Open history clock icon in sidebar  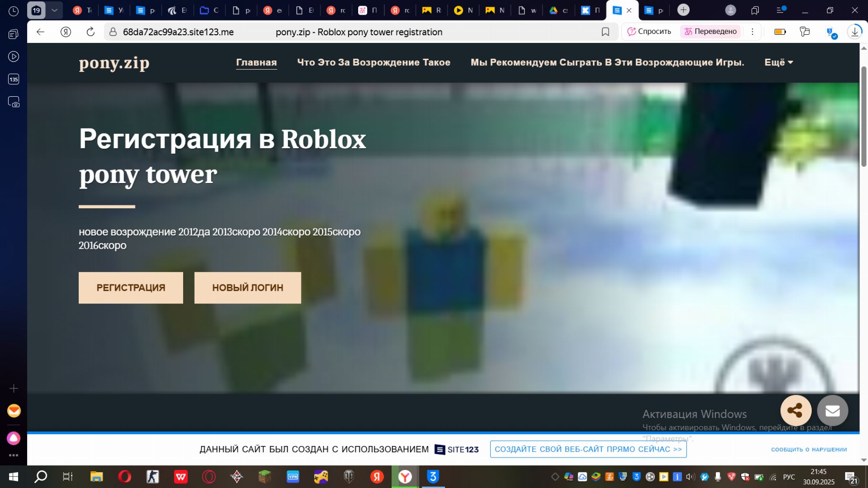13,11
